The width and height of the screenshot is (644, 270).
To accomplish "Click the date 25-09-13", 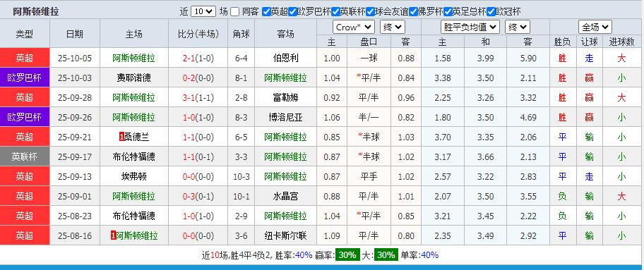I will (x=75, y=177).
